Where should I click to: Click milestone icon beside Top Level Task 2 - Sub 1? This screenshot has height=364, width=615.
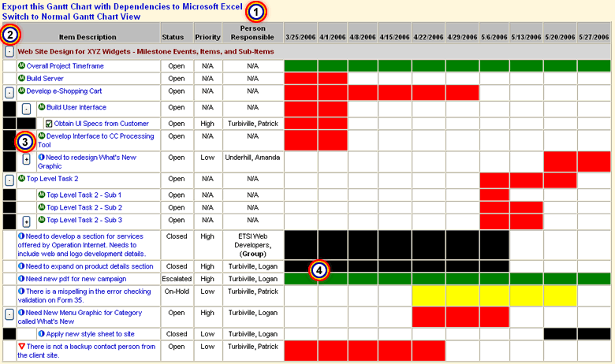pyautogui.click(x=42, y=195)
